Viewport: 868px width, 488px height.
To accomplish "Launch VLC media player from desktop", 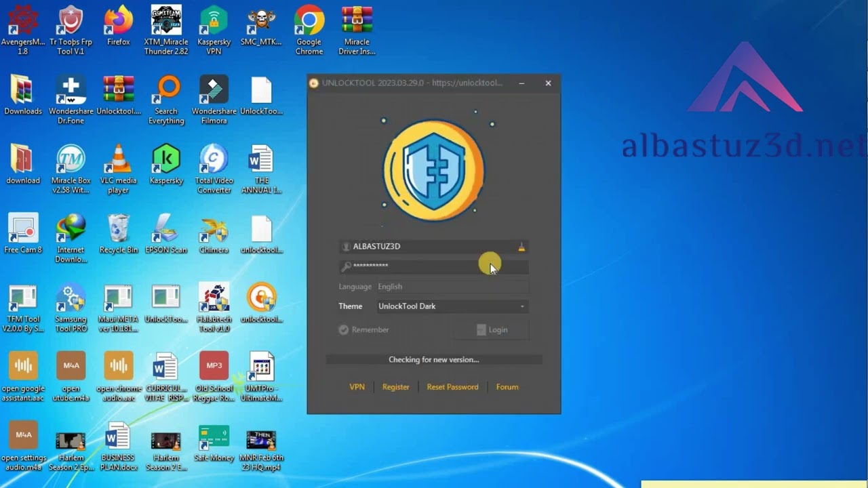I will 118,169.
